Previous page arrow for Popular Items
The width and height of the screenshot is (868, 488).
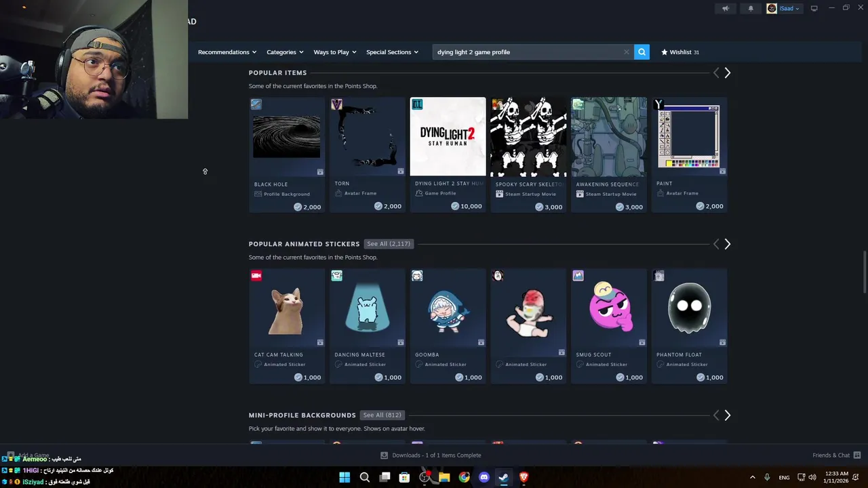[x=715, y=73]
